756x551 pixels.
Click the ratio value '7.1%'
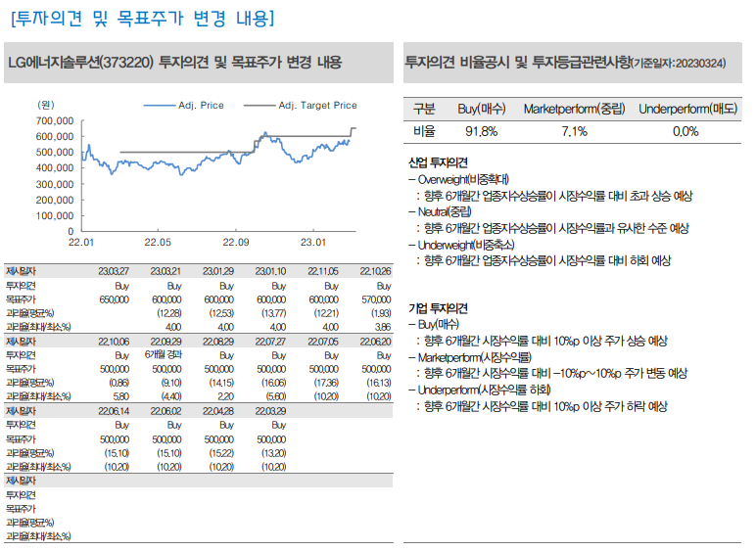pyautogui.click(x=574, y=131)
